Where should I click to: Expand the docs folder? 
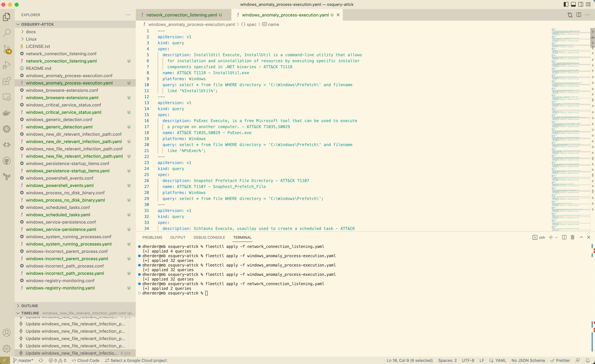[x=75, y=32]
